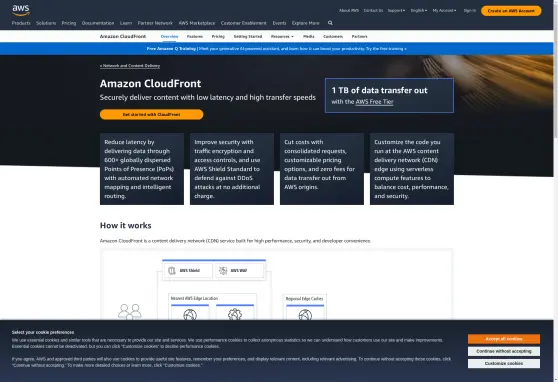Open the Learn menu

click(126, 23)
